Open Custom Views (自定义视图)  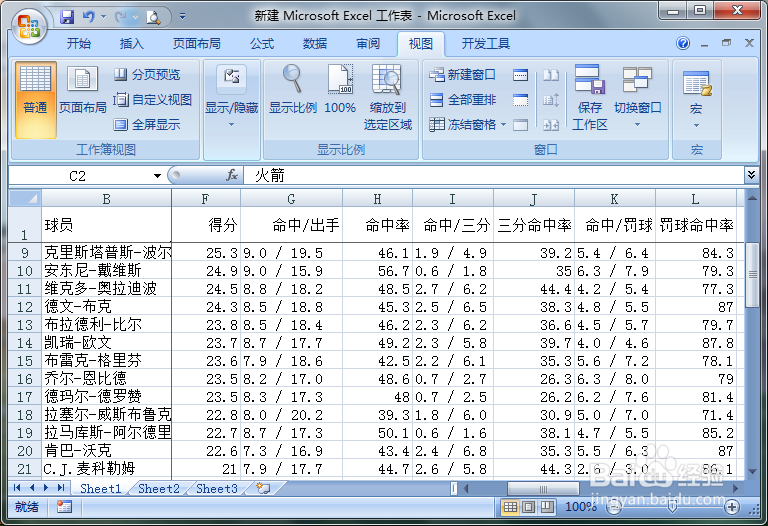(x=152, y=99)
